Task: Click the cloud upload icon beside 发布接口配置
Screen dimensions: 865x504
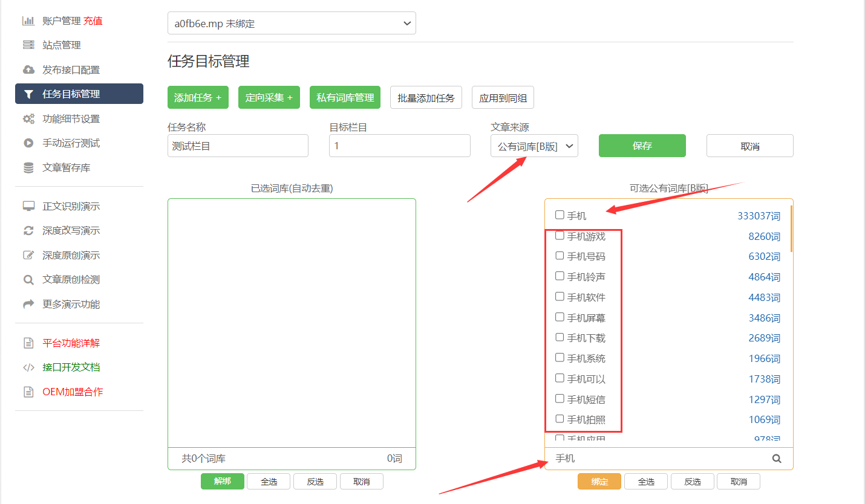Action: coord(28,70)
